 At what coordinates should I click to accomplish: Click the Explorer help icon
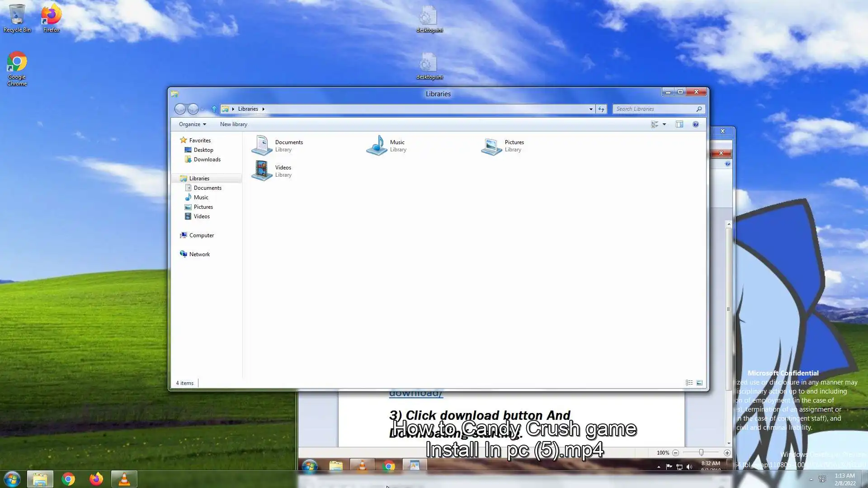click(x=696, y=124)
